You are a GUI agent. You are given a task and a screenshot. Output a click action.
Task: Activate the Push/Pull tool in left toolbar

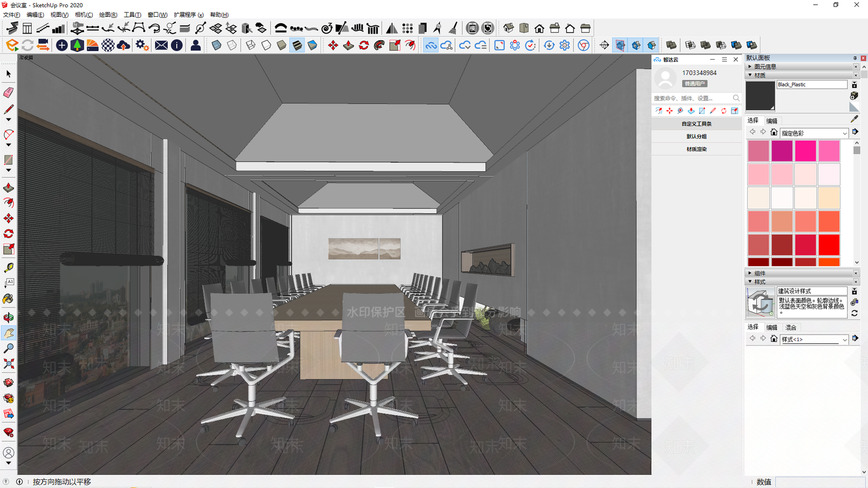coord(9,188)
